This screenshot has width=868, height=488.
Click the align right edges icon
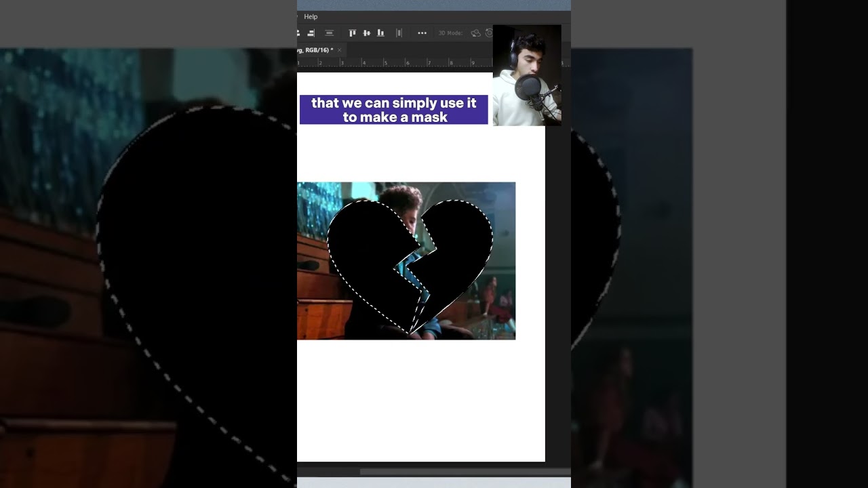coord(311,33)
